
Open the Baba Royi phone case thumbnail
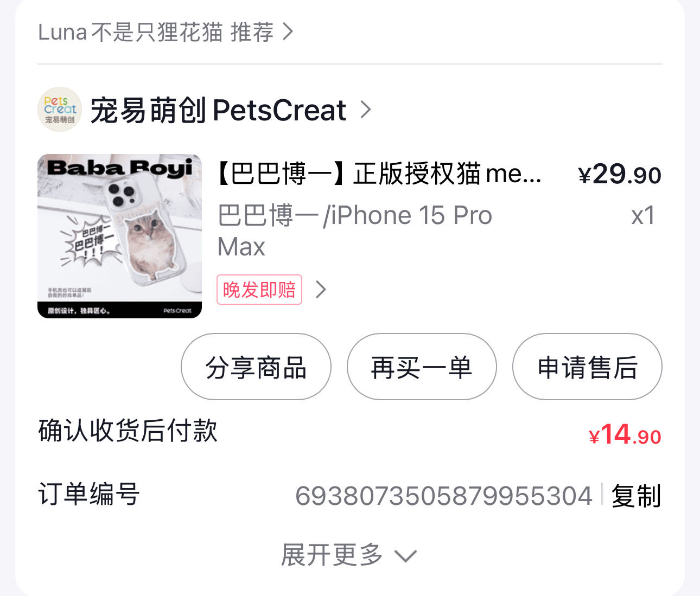pyautogui.click(x=119, y=236)
